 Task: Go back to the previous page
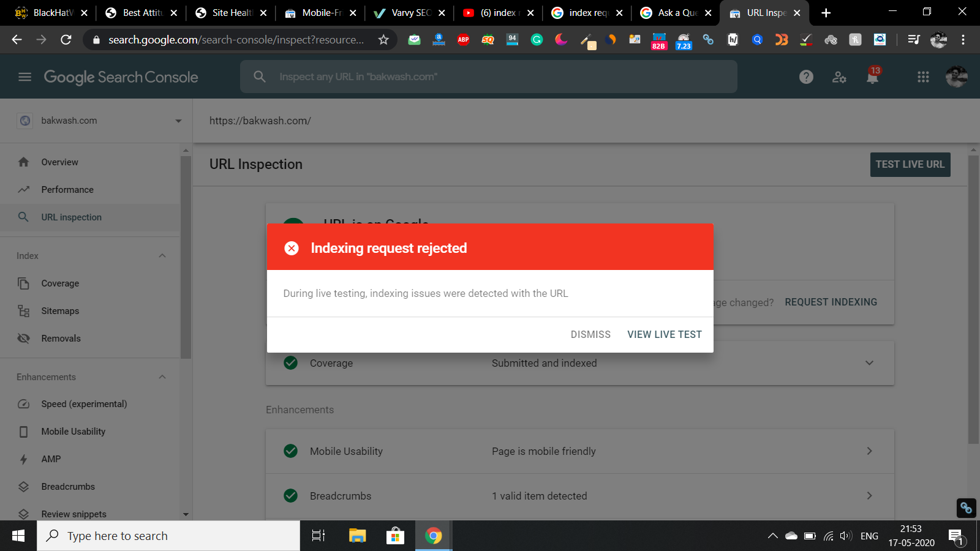17,40
